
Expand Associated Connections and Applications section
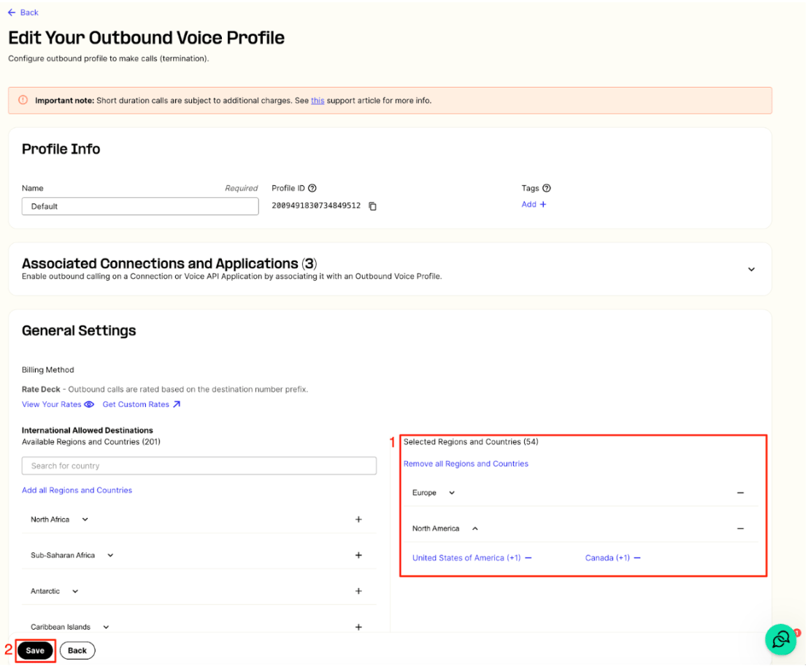coord(751,270)
